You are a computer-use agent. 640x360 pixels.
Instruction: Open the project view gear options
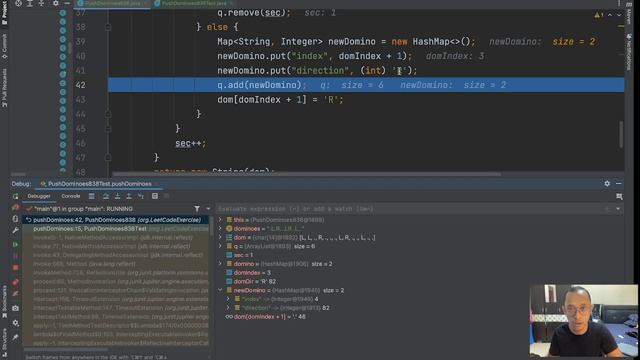coord(56,3)
